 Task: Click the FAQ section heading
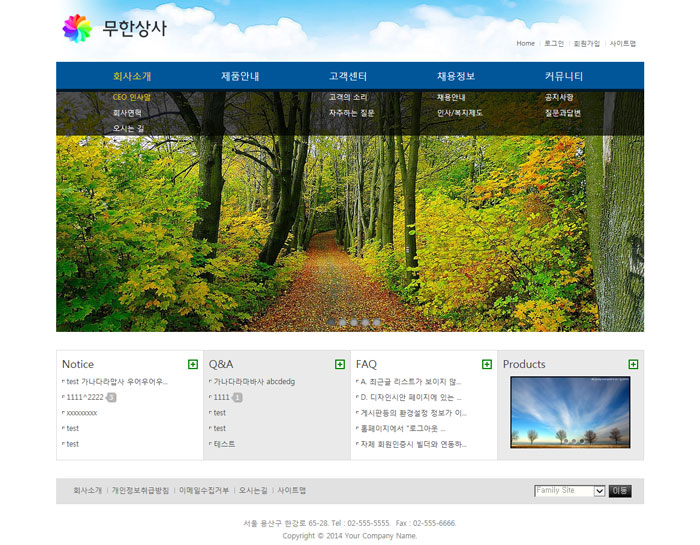coord(366,364)
